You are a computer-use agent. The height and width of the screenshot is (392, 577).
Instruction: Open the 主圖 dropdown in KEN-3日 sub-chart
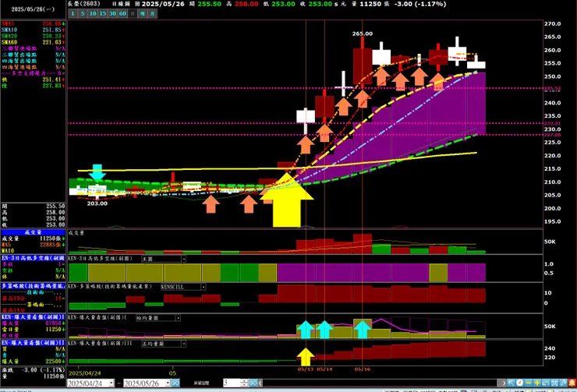point(183,259)
